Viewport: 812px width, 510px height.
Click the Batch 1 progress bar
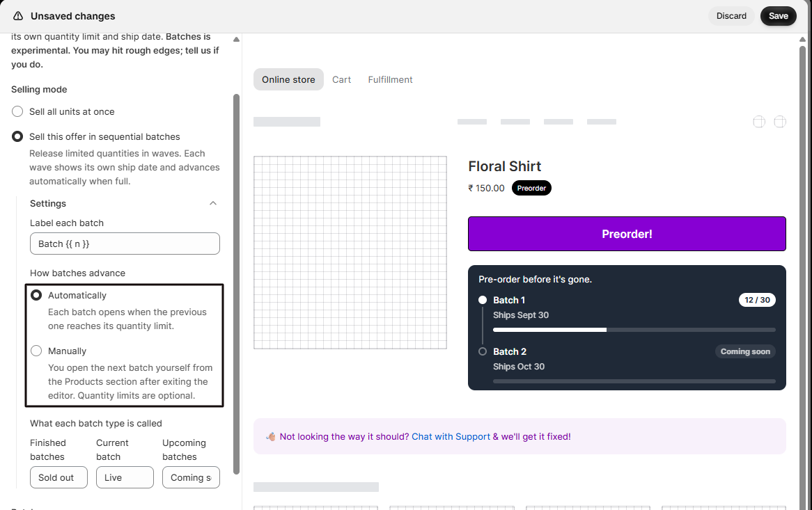coord(634,330)
